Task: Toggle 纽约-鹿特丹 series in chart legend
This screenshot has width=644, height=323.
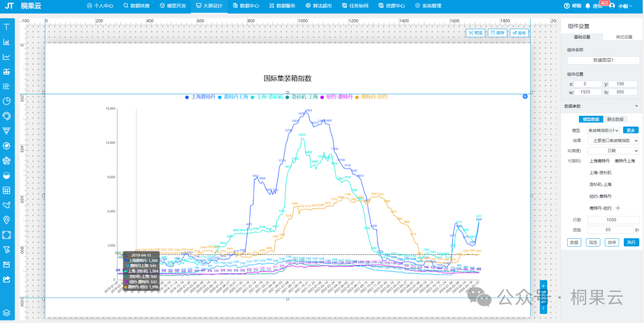Action: [337, 97]
